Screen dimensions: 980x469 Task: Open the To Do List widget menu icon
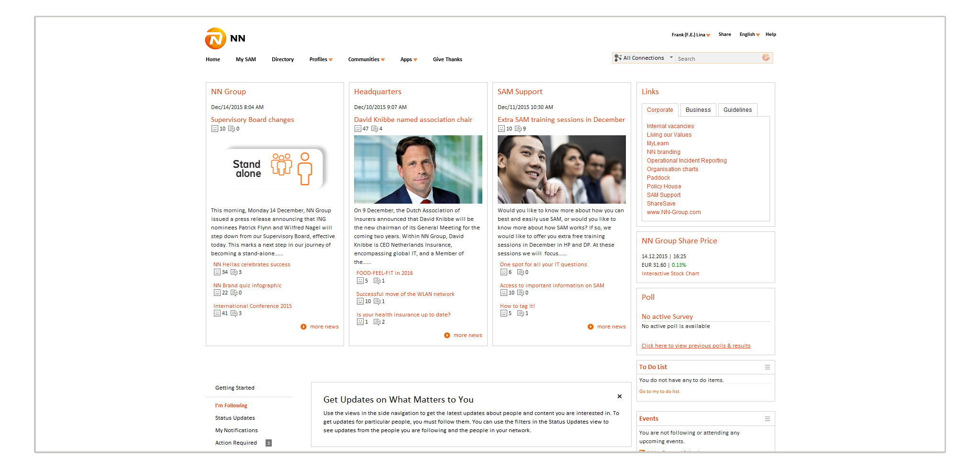pyautogui.click(x=768, y=367)
